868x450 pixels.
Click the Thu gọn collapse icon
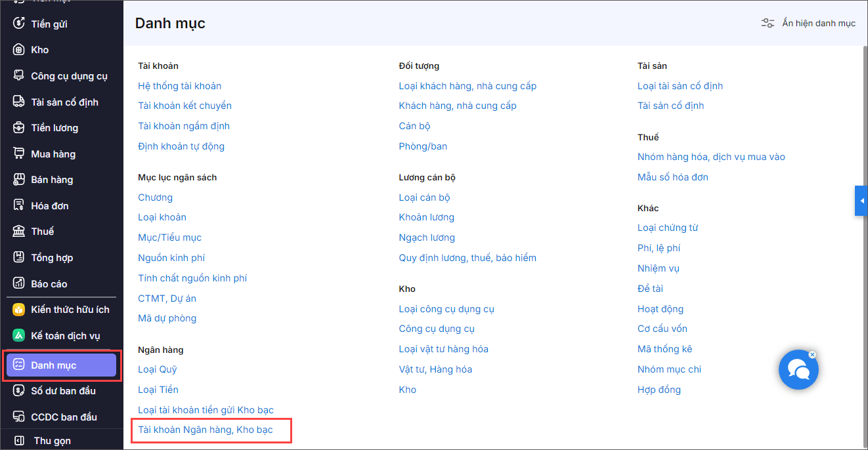point(20,441)
